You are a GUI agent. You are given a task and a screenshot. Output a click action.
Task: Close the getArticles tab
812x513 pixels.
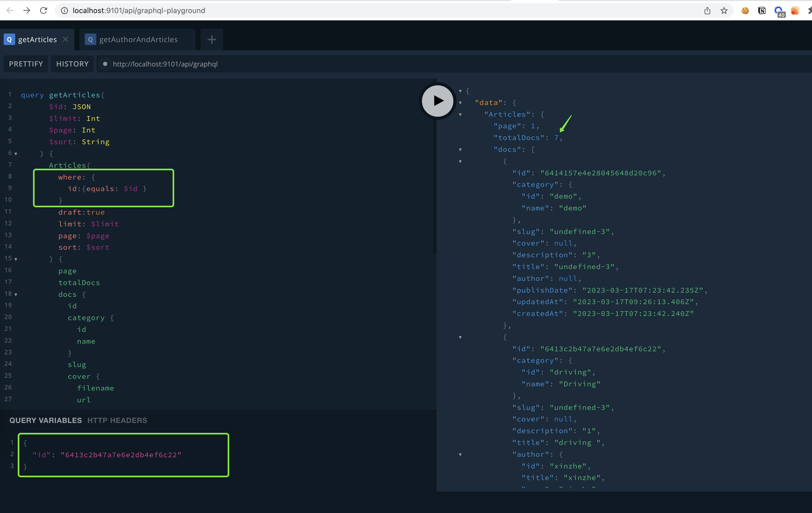coord(65,39)
